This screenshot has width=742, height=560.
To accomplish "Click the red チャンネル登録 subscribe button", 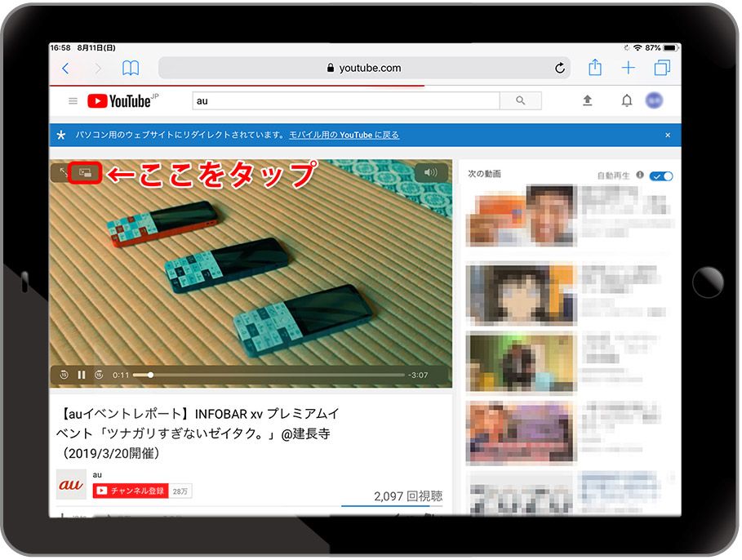I will tap(131, 491).
